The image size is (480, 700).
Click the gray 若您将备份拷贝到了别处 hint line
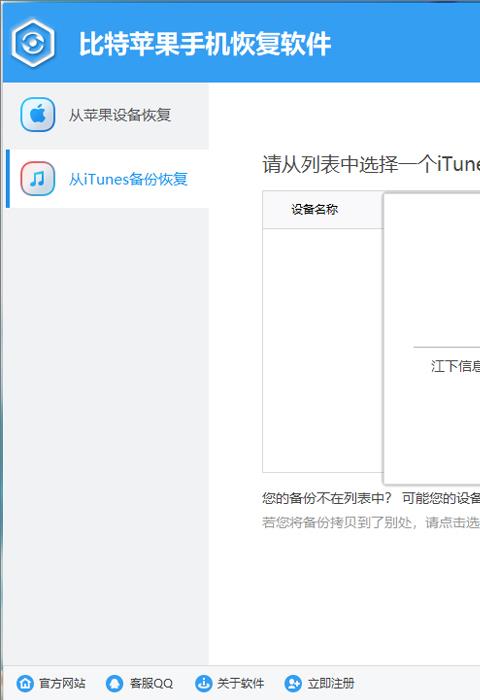[x=371, y=522]
